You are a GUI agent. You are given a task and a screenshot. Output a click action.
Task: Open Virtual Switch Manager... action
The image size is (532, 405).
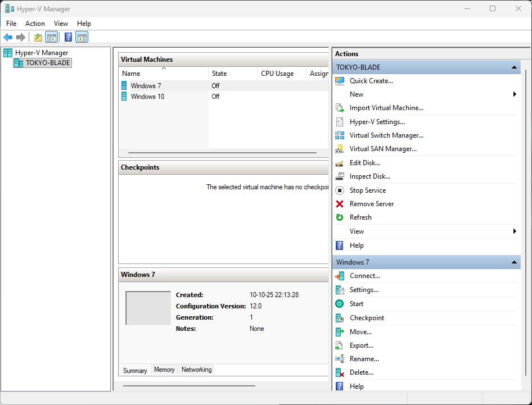tap(386, 135)
